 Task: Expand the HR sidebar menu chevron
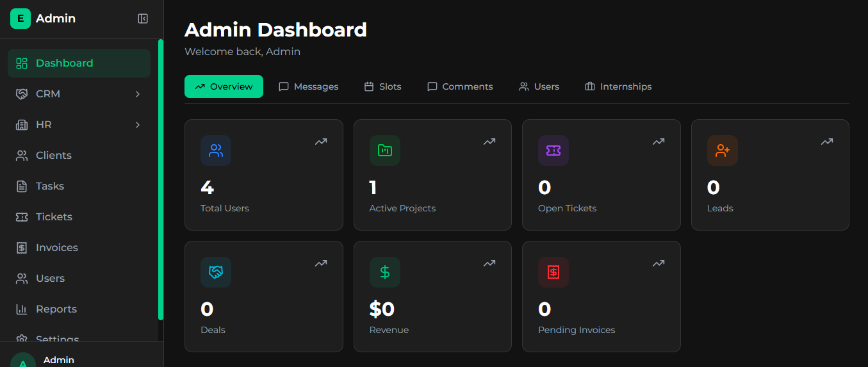pos(137,125)
